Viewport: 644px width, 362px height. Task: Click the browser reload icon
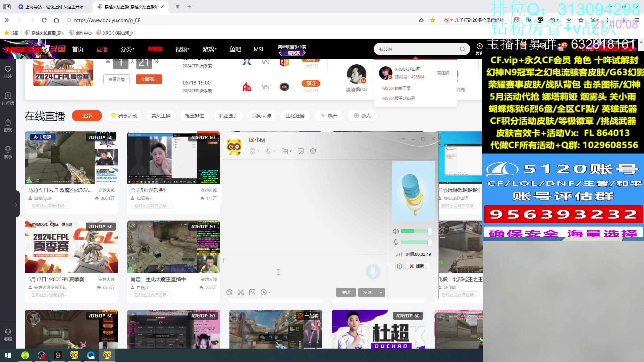coord(44,20)
